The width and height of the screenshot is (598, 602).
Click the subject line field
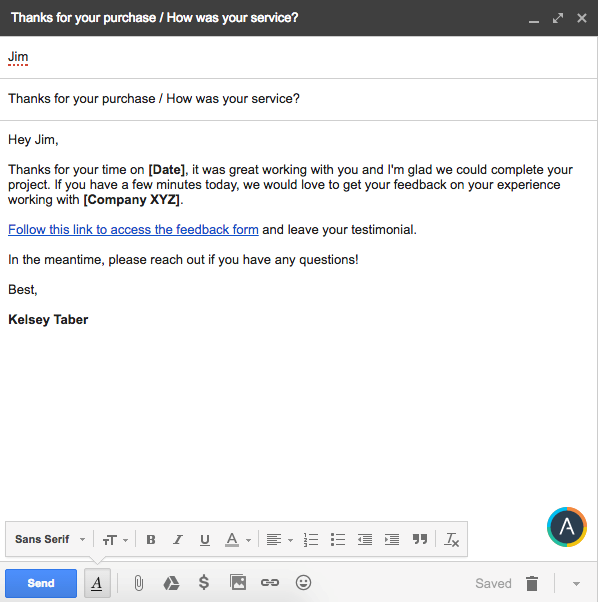tap(299, 99)
